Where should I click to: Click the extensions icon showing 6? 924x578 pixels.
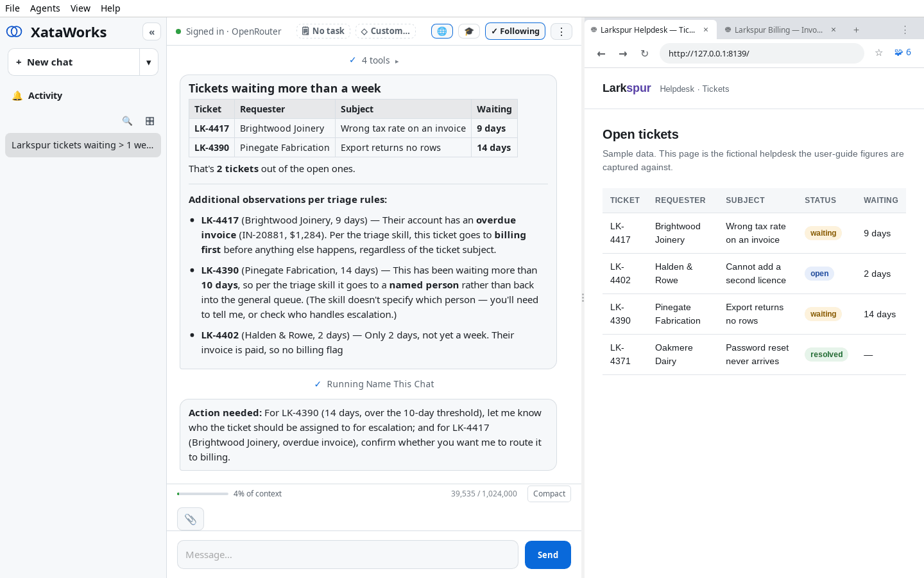[x=903, y=53]
